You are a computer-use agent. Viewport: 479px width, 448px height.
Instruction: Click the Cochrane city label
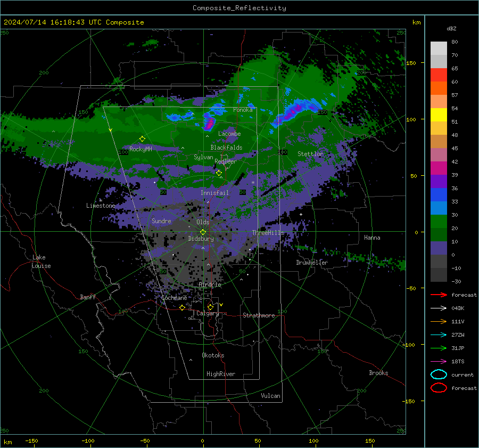coord(174,298)
